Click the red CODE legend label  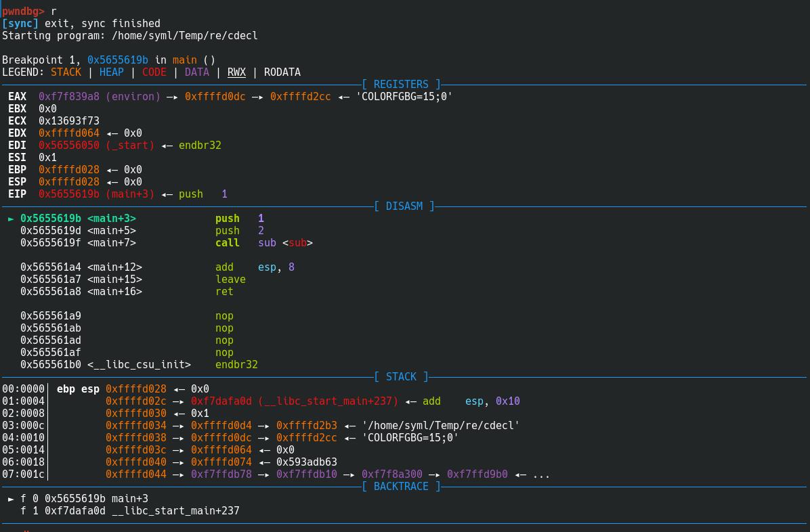(154, 72)
